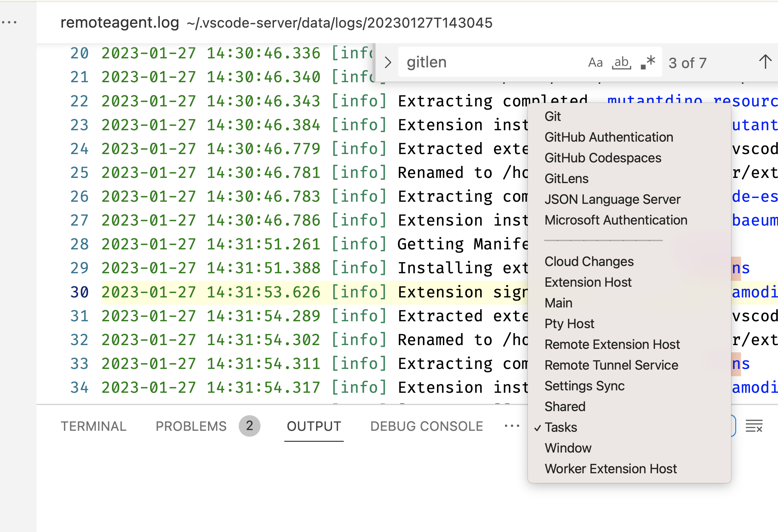
Task: Expand the find widget to show replace
Action: click(388, 62)
